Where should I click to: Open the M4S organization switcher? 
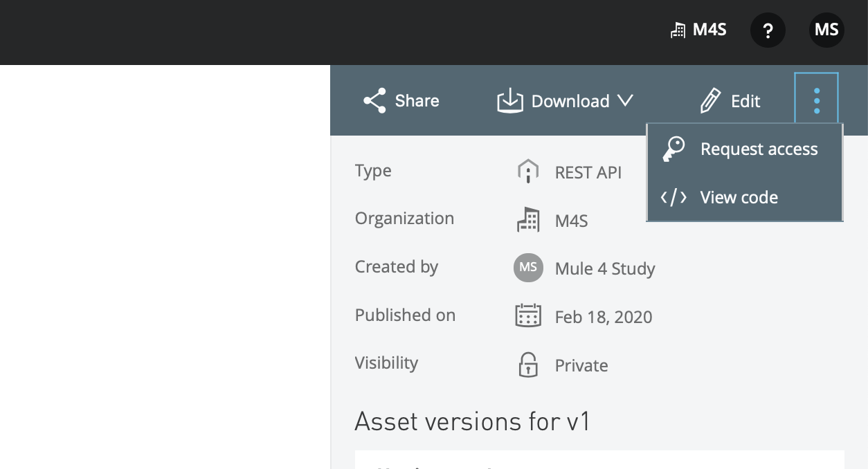tap(699, 30)
